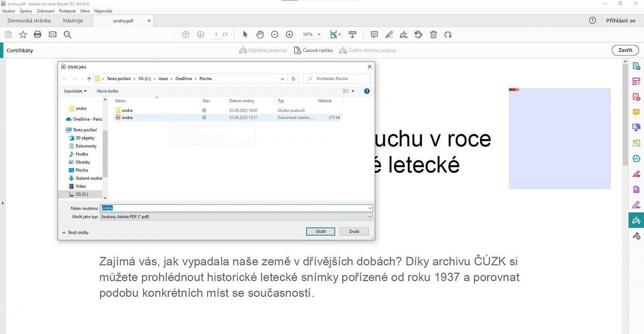Click Časové razítko button
The height and width of the screenshot is (334, 644).
[314, 50]
